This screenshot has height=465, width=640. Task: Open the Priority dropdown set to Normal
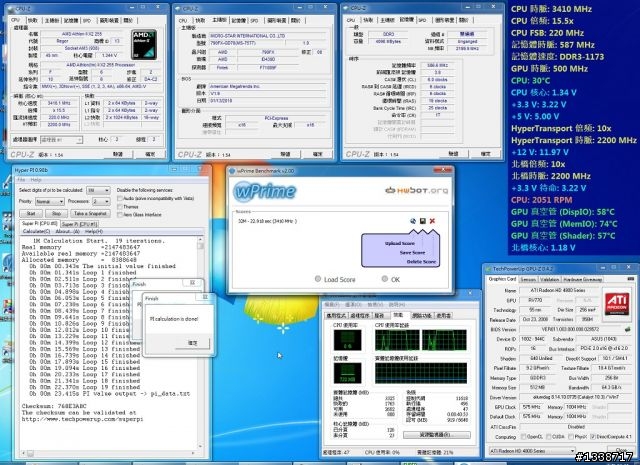pos(49,202)
